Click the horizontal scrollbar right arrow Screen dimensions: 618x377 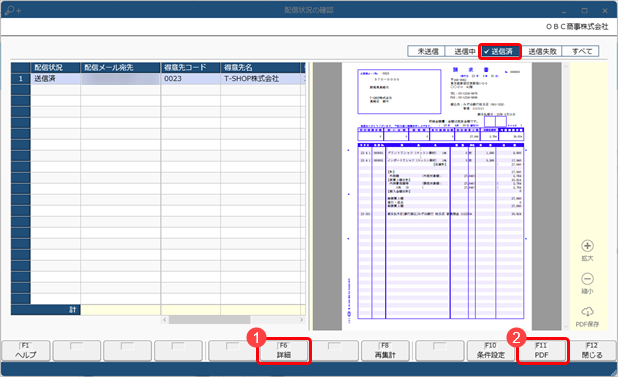pos(302,319)
